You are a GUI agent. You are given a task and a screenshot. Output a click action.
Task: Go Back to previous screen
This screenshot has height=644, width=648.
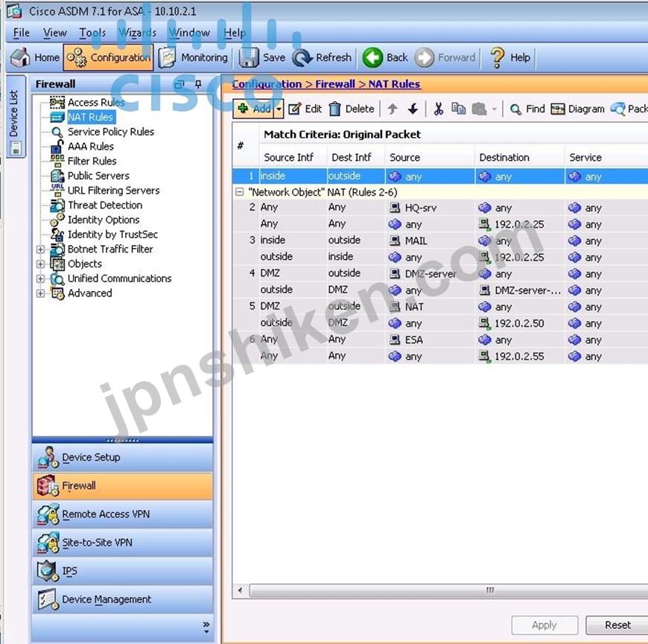pyautogui.click(x=385, y=57)
